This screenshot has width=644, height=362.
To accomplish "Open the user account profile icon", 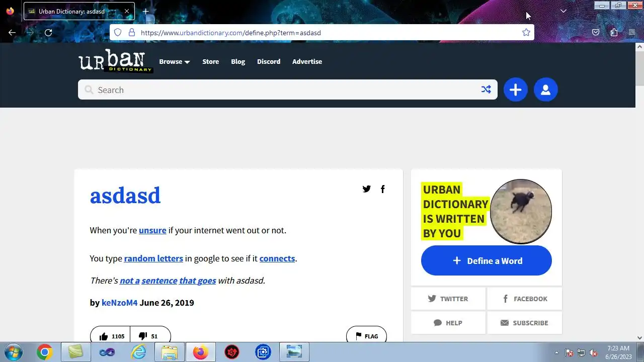I will 545,89.
